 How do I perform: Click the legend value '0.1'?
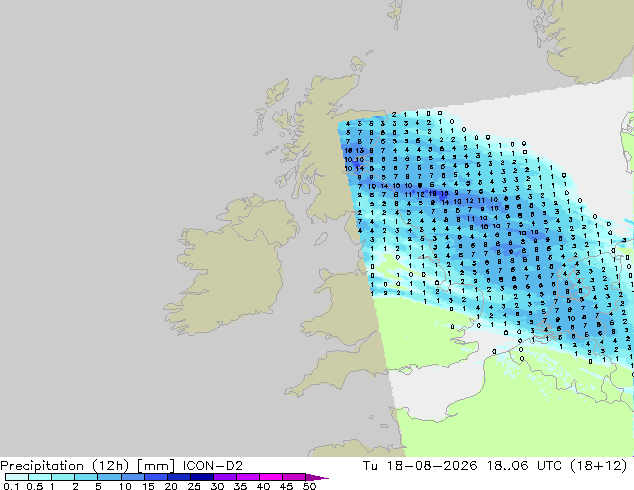click(x=11, y=486)
